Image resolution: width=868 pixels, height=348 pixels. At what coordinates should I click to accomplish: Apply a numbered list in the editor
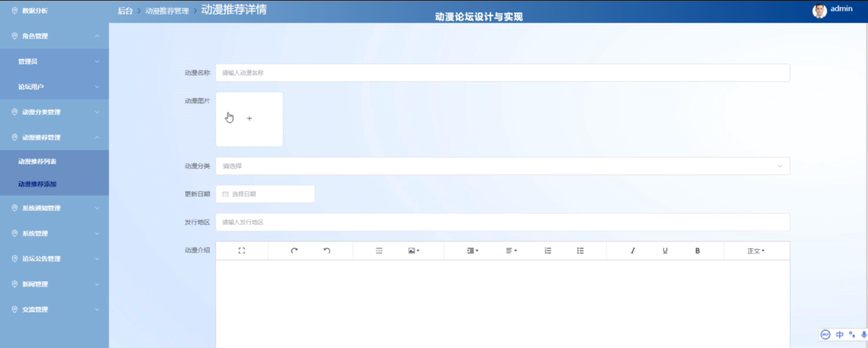coord(548,251)
